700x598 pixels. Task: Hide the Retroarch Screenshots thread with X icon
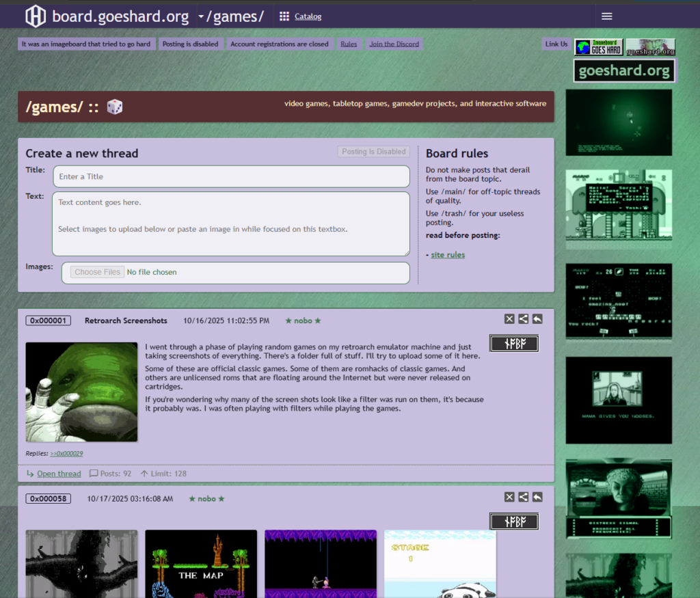point(509,318)
